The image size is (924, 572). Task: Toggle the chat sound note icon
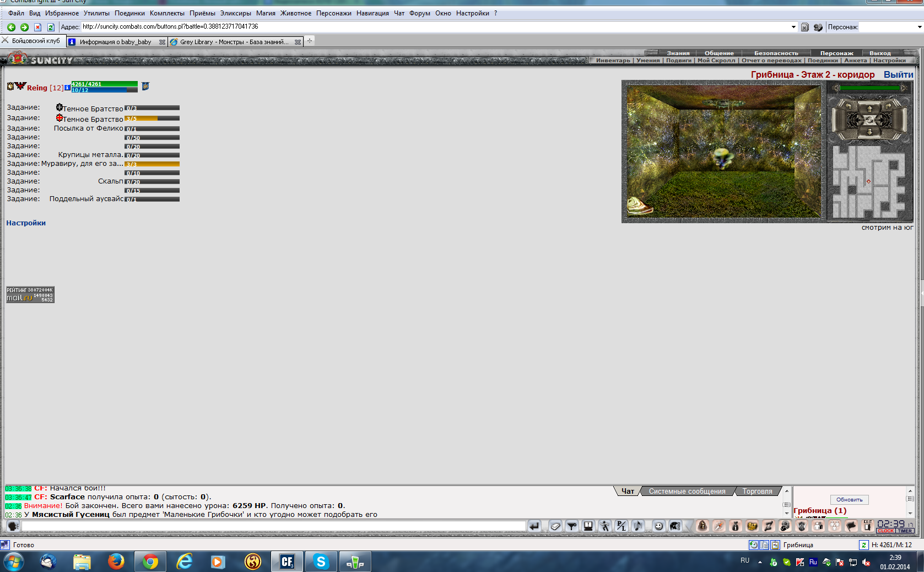(x=638, y=526)
